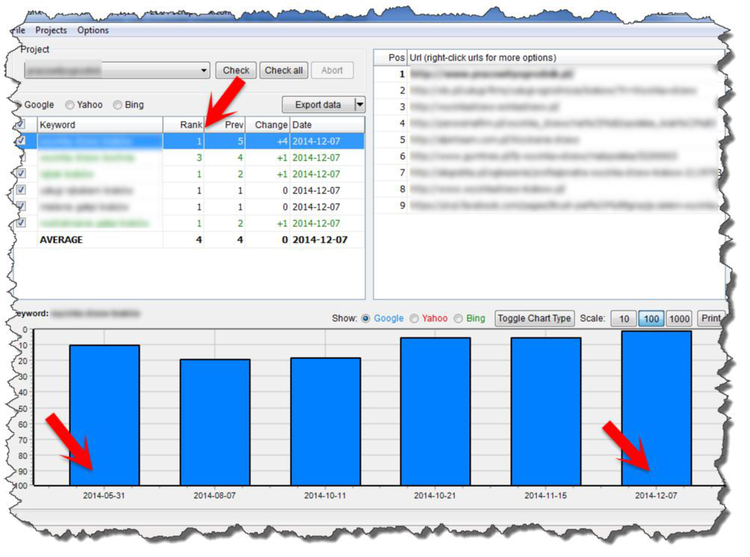Open the Projects menu

pos(51,30)
